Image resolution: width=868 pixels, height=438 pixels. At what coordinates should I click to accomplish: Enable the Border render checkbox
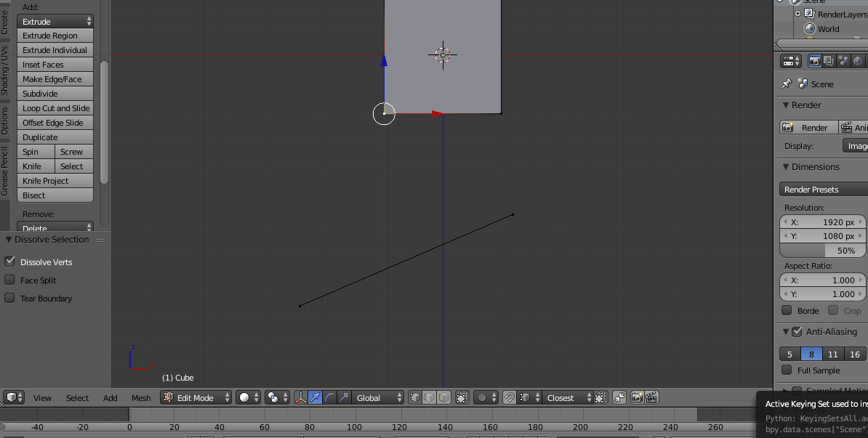787,310
